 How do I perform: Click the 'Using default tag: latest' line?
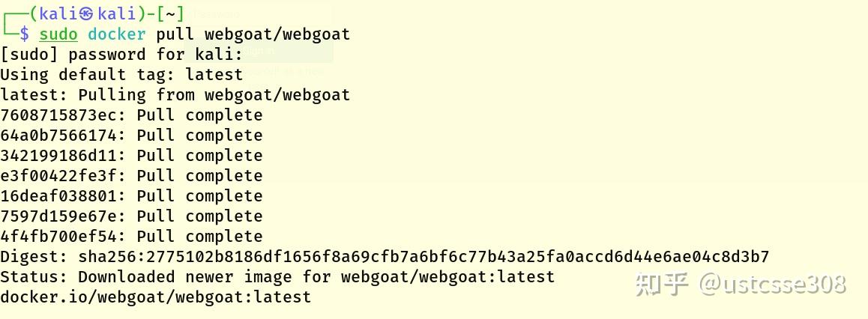pyautogui.click(x=121, y=75)
